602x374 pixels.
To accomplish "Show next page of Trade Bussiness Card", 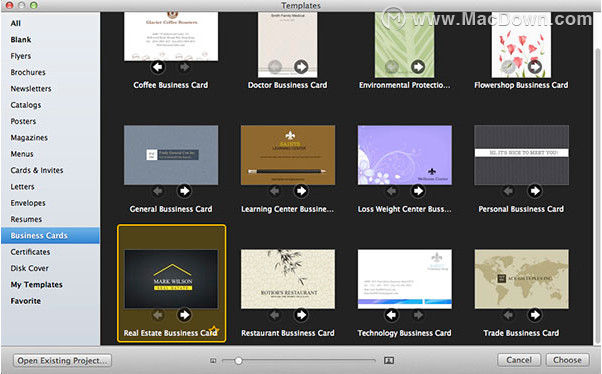I will click(534, 315).
